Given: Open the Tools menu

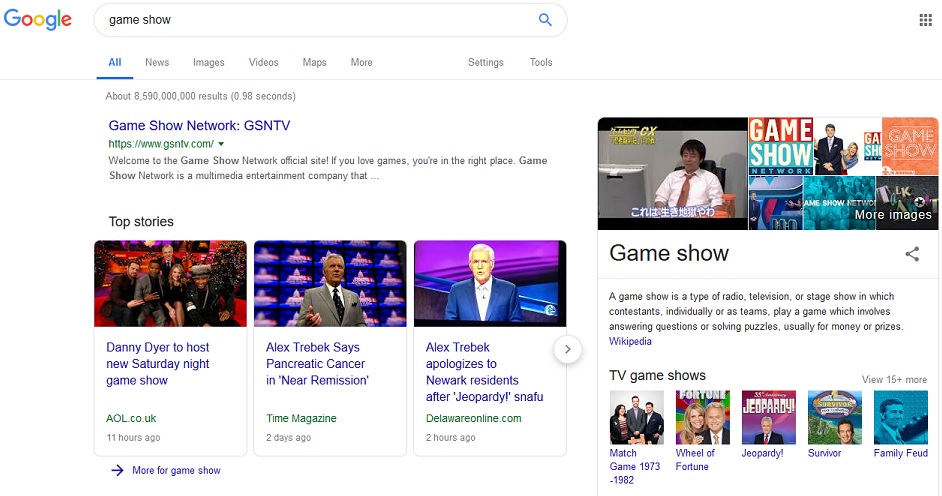Looking at the screenshot, I should pyautogui.click(x=541, y=62).
